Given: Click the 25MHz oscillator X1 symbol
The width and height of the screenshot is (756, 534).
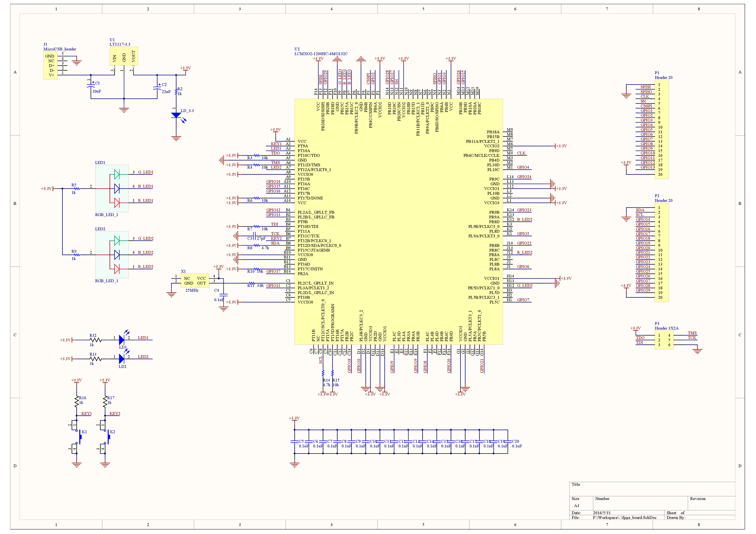Looking at the screenshot, I should point(195,281).
